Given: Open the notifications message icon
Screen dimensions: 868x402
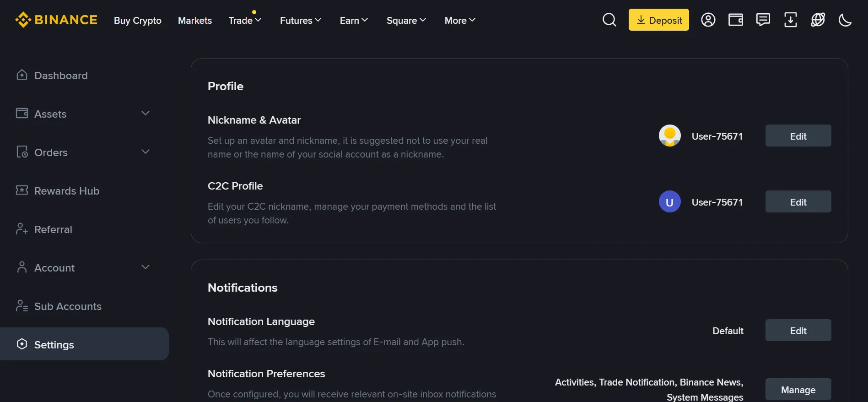Looking at the screenshot, I should 763,20.
